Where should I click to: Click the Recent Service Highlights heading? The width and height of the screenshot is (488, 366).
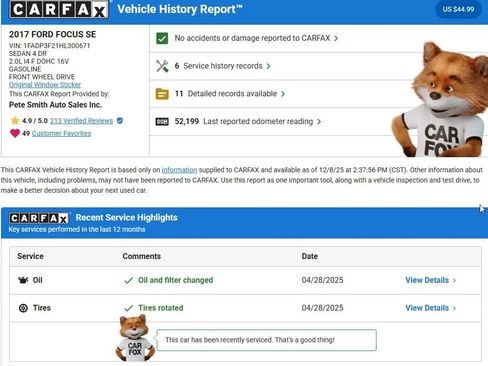pyautogui.click(x=127, y=218)
